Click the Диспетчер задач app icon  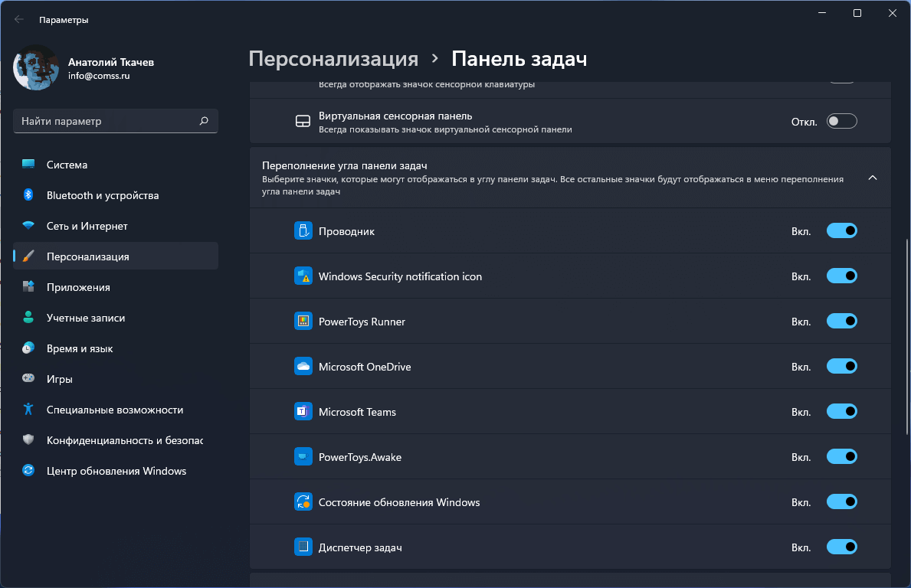point(303,547)
